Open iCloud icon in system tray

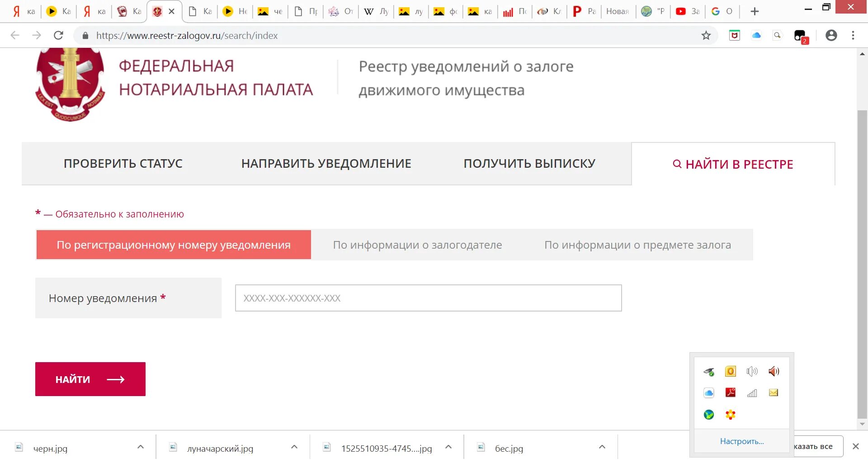[709, 393]
